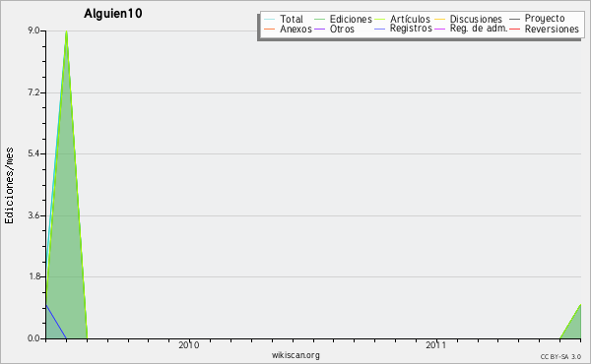Select the Otros legend entry
The image size is (591, 364).
point(342,29)
